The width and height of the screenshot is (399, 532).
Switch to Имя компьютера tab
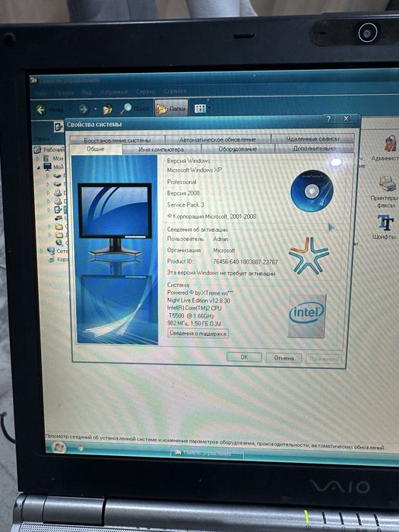pos(161,150)
